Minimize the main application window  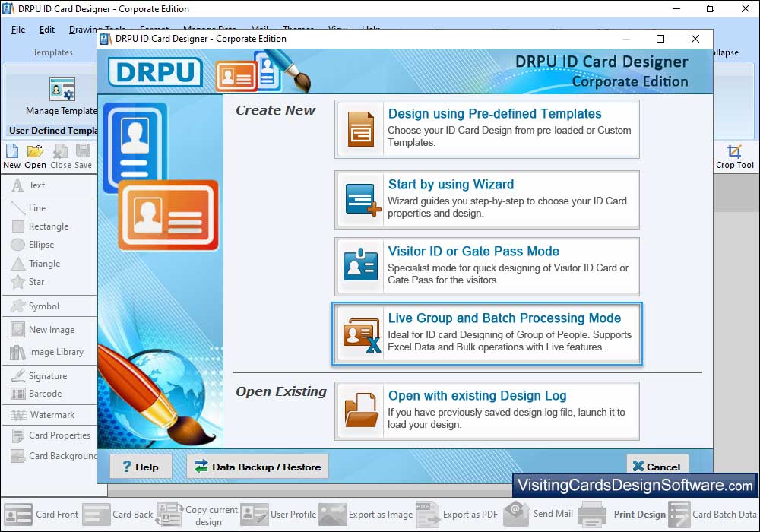[x=676, y=8]
